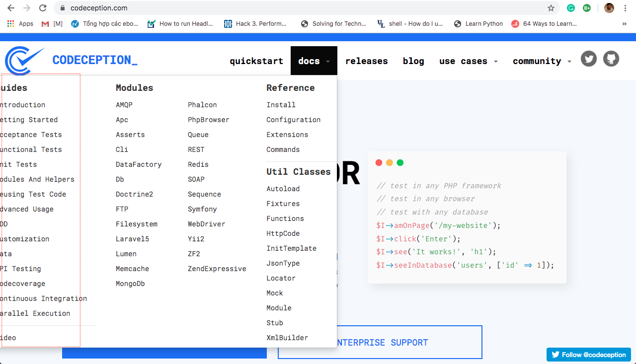
Task: Switch to the releases section
Action: (x=367, y=61)
